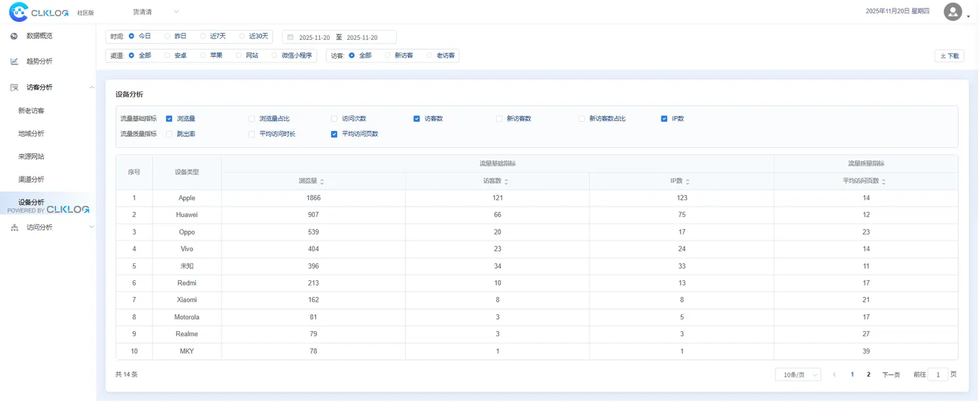Click the Apple device row cell

187,198
